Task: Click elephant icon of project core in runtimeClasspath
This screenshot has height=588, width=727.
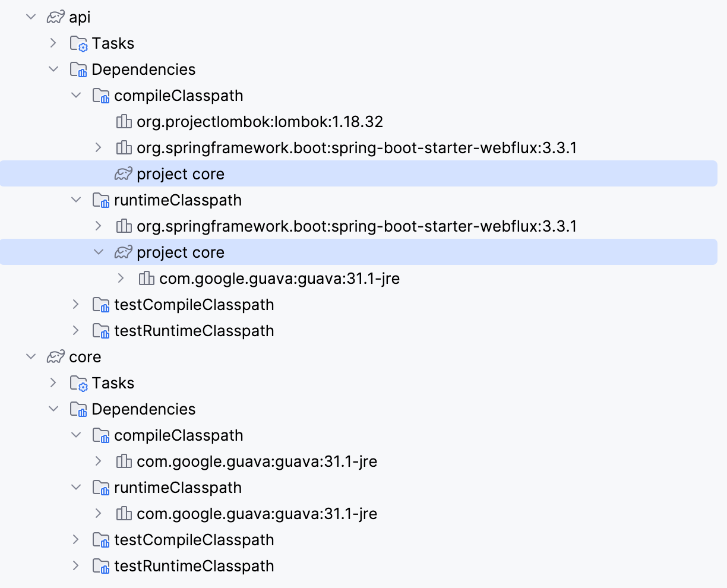Action: click(123, 252)
